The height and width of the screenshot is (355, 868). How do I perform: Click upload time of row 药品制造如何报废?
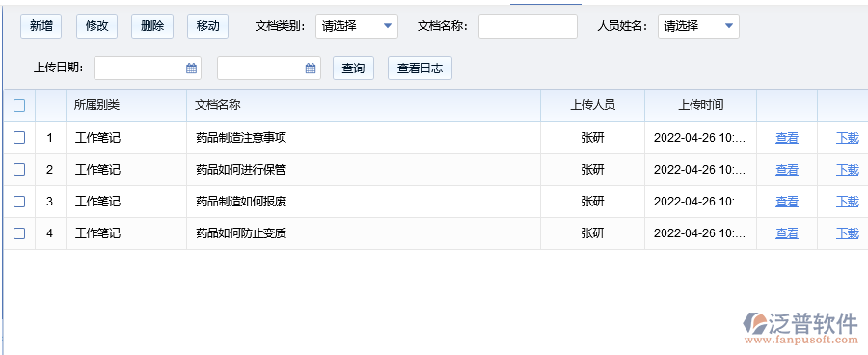[x=700, y=202]
